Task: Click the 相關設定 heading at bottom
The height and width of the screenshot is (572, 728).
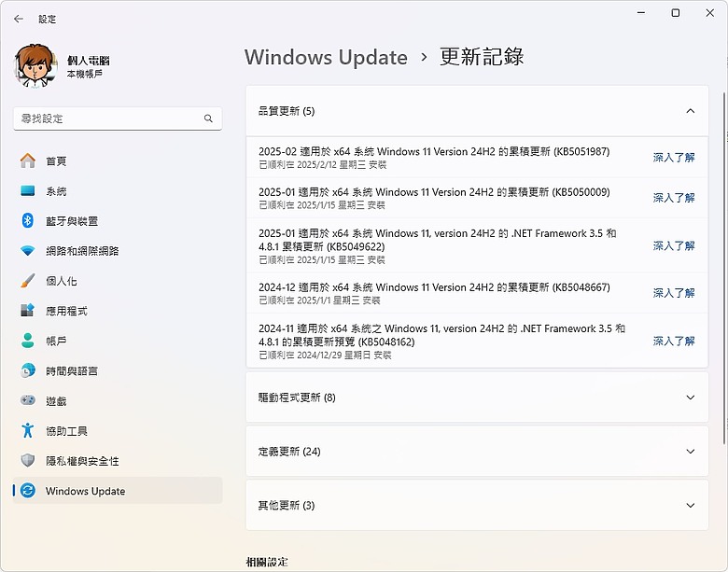Action: coord(267,562)
